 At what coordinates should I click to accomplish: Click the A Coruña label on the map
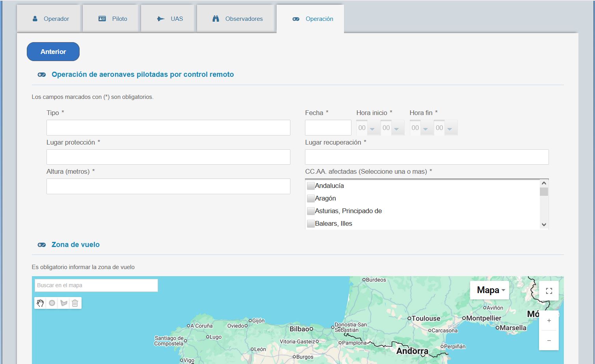(x=201, y=326)
